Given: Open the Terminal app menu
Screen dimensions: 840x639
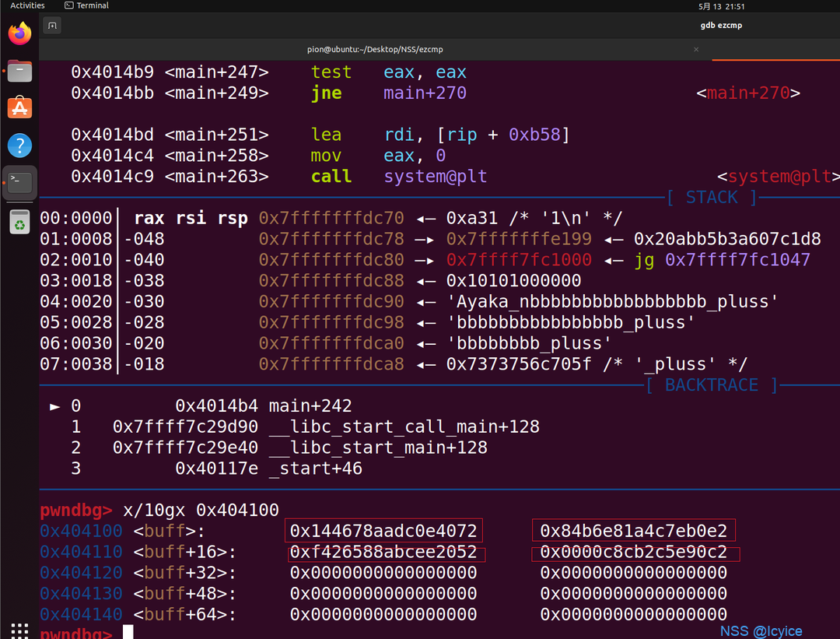Looking at the screenshot, I should click(x=86, y=5).
